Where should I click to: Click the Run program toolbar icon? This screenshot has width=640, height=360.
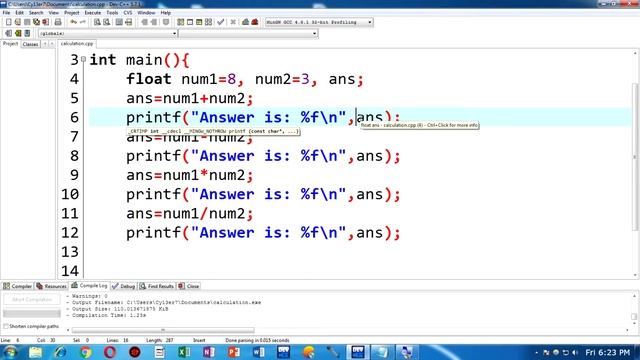point(190,22)
